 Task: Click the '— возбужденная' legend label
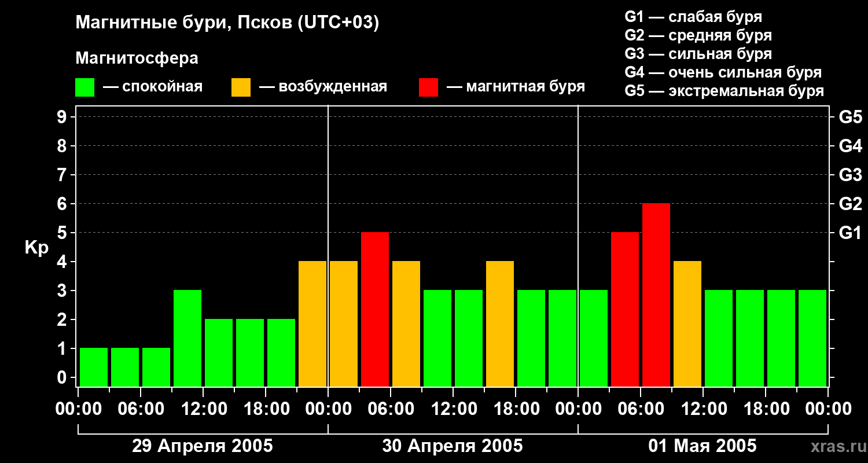tap(323, 87)
